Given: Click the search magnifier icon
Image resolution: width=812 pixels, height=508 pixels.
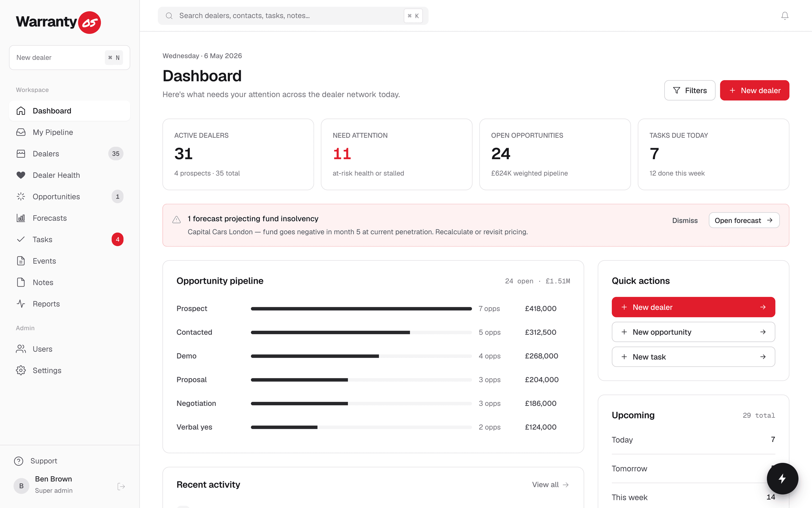Looking at the screenshot, I should [169, 16].
